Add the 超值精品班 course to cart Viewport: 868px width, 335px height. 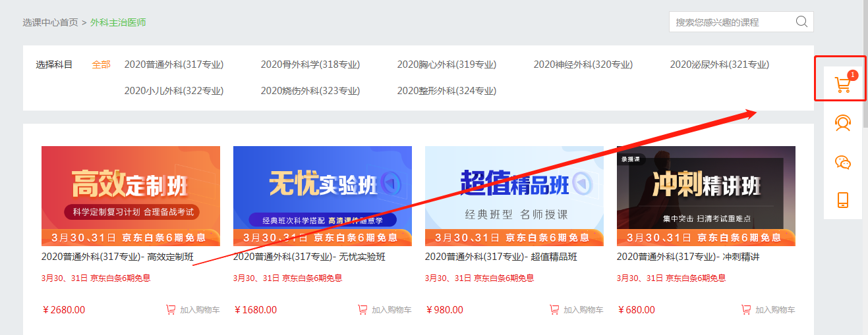coord(576,309)
